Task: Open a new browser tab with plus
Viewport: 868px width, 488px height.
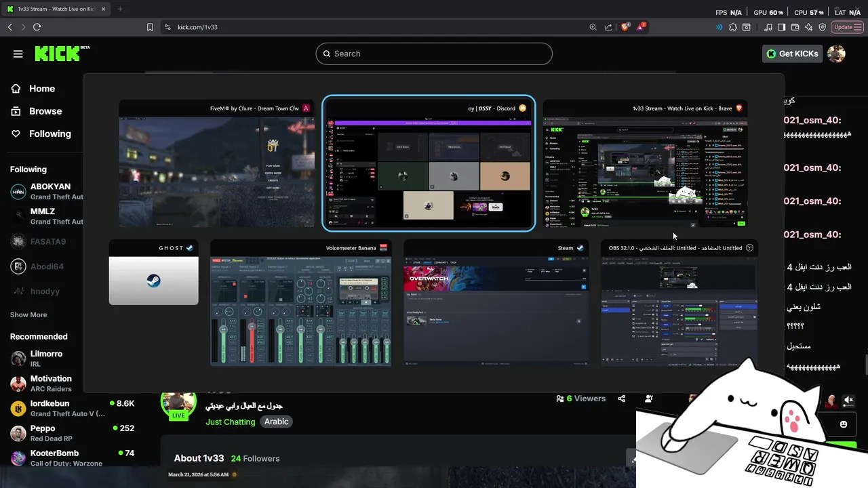Action: click(120, 9)
